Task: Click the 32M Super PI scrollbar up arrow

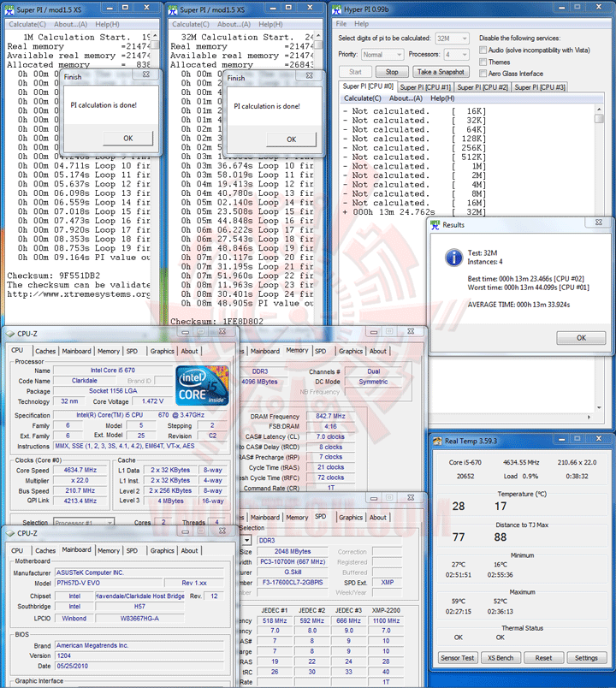Action: coord(318,36)
